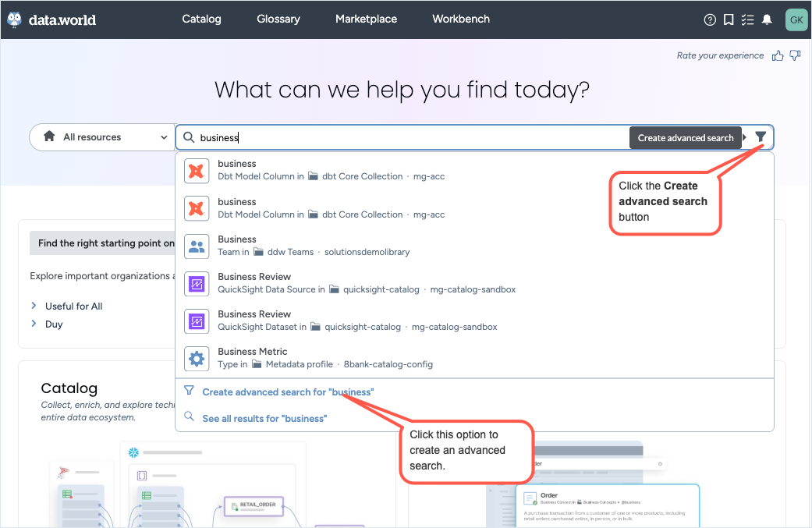Click the magnifying glass icon in the search bar
Screen dimensions: 812x528
(189, 137)
